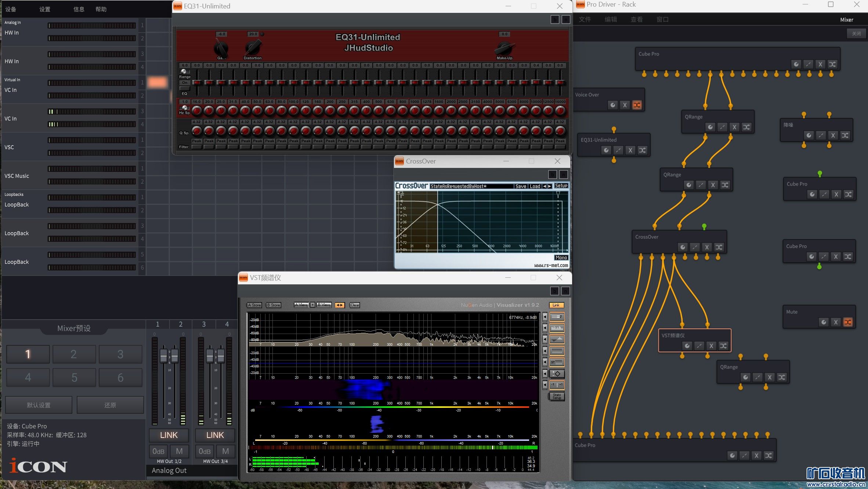This screenshot has width=868, height=489.
Task: Toggle the shuffle bypass icon on the 降噪 node
Action: 845,135
